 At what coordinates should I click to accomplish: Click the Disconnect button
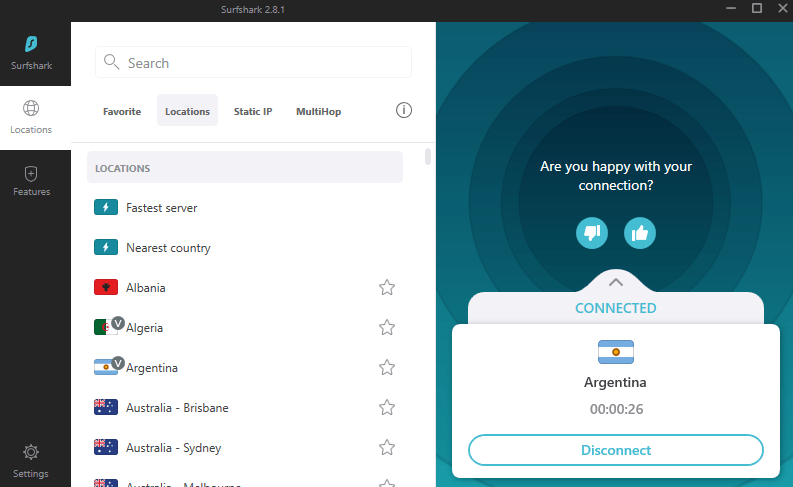(615, 450)
